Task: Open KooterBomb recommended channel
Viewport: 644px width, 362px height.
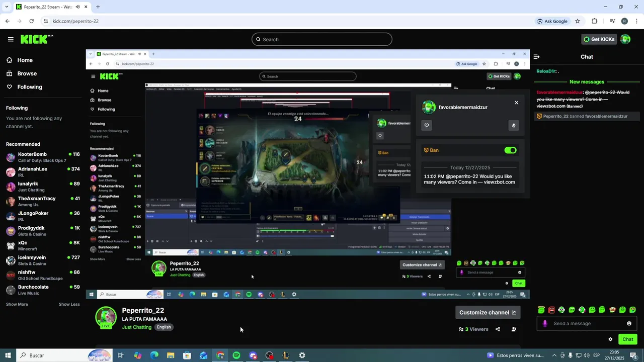Action: 42,157
